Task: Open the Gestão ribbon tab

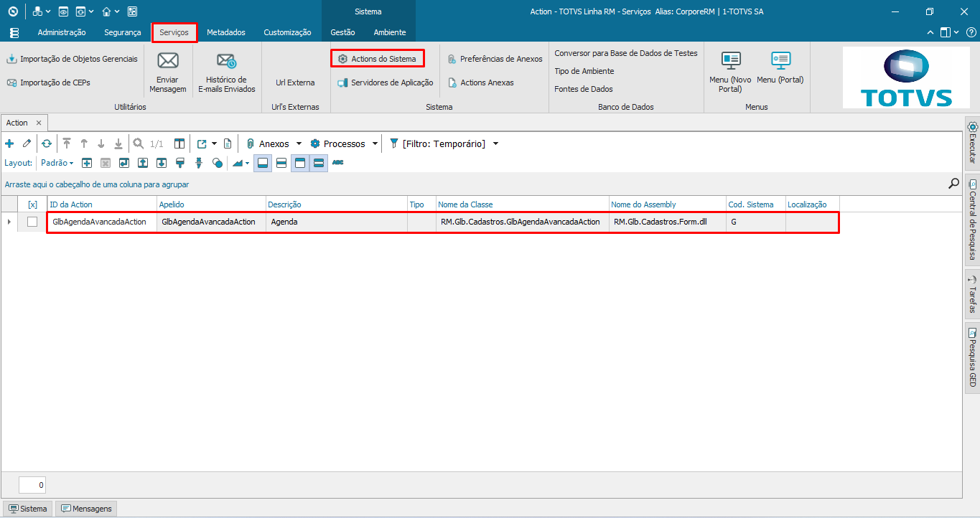Action: coord(342,32)
